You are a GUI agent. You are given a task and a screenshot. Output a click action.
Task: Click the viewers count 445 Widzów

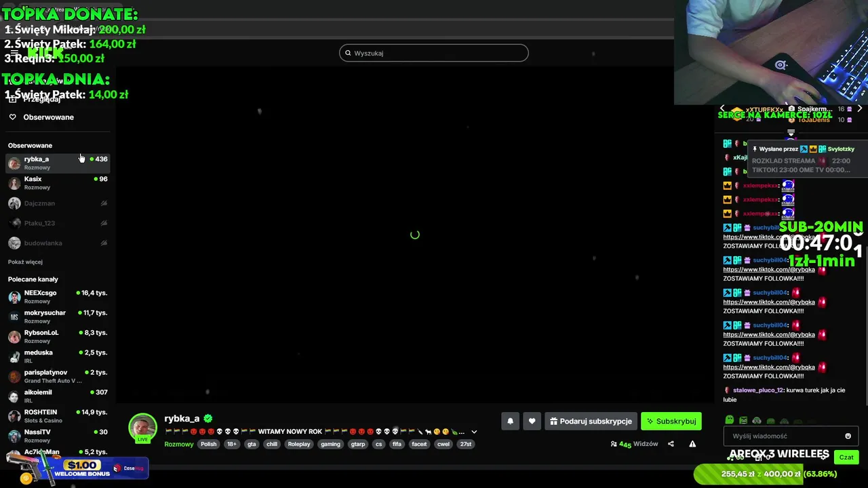click(x=634, y=444)
